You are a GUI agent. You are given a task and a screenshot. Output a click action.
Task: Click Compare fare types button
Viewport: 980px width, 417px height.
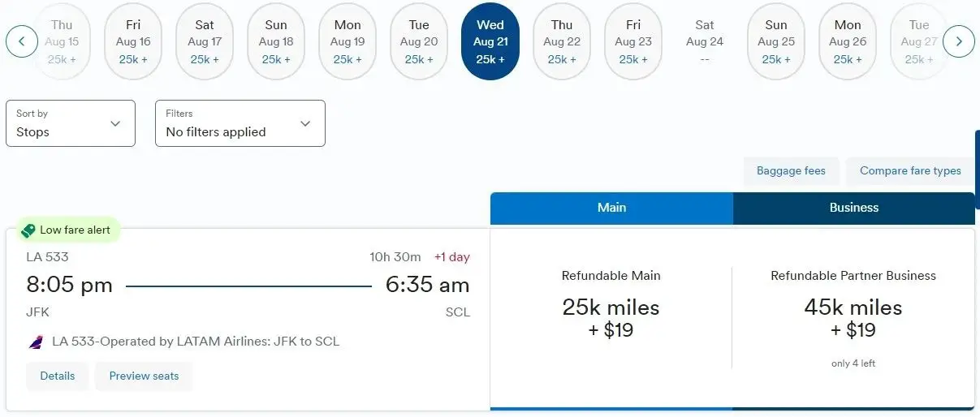tap(910, 171)
